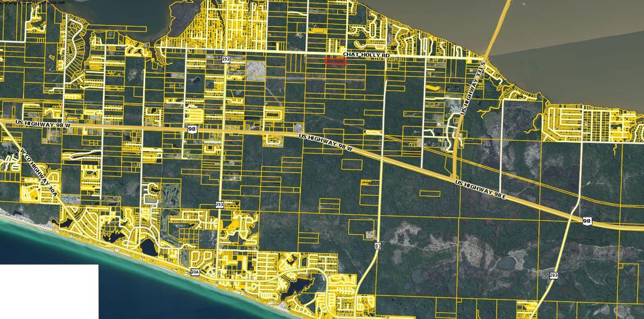Click the 83 county route shield
Image resolution: width=644 pixels, height=319 pixels.
(x=378, y=245)
